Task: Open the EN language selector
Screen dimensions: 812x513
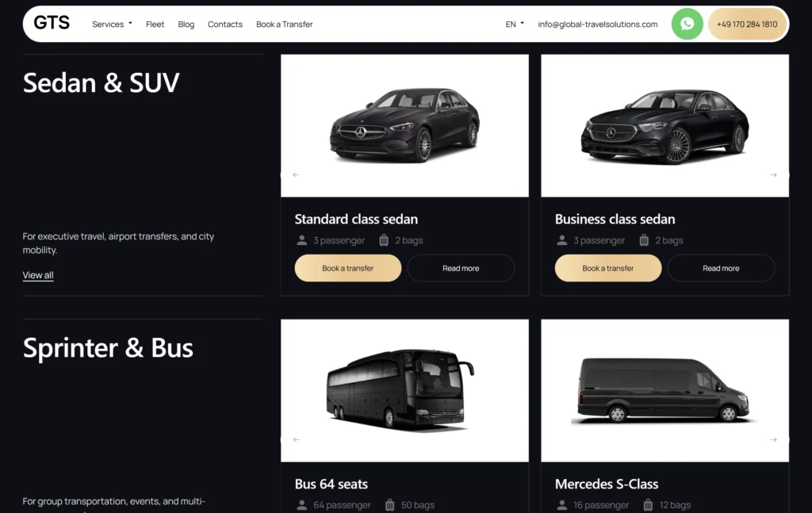Action: coord(515,25)
